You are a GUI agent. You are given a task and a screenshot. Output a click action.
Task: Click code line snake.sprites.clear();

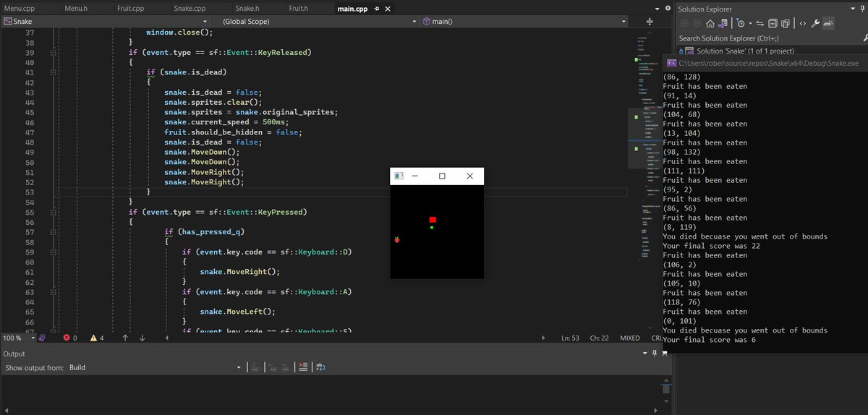(213, 103)
